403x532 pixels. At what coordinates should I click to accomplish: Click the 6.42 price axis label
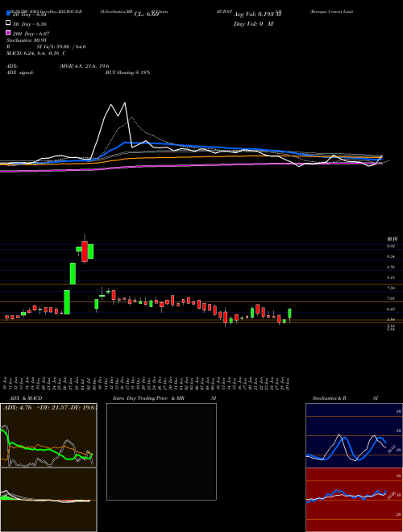click(x=391, y=309)
